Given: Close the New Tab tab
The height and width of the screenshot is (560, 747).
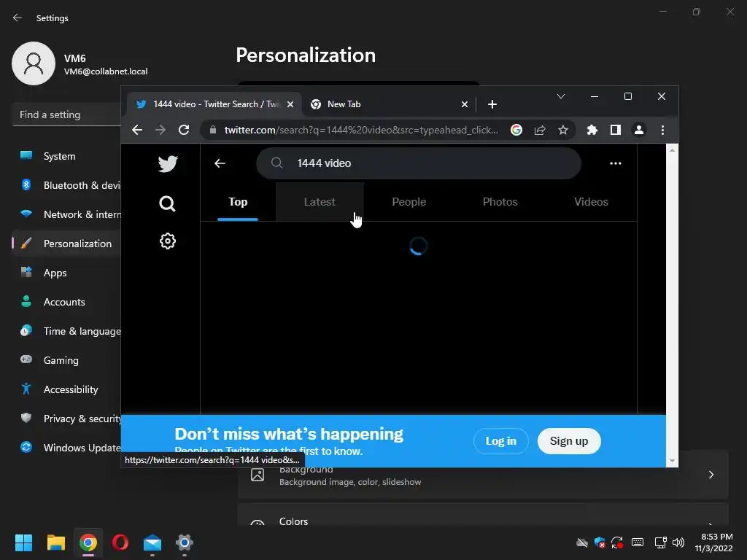Looking at the screenshot, I should [465, 104].
